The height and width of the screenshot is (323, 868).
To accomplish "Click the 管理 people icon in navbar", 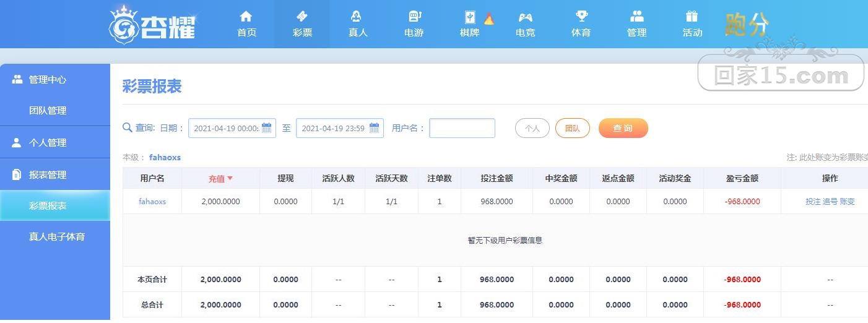I will (636, 16).
